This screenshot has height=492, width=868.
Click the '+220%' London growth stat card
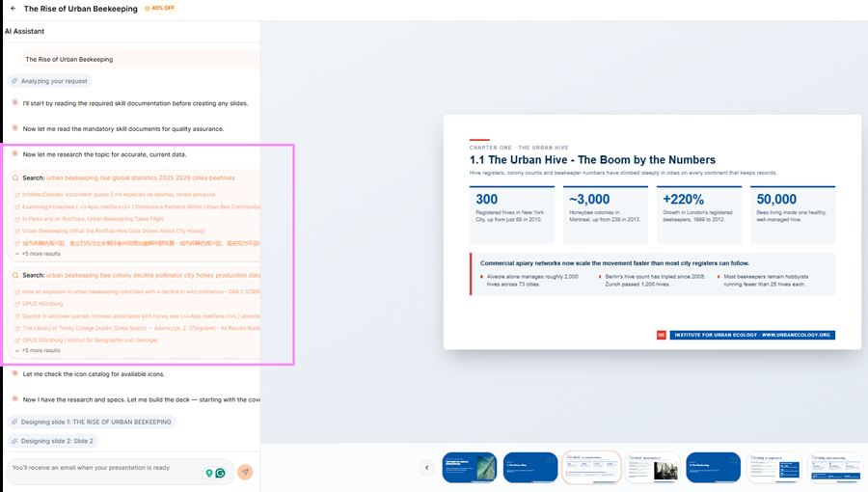(x=698, y=215)
